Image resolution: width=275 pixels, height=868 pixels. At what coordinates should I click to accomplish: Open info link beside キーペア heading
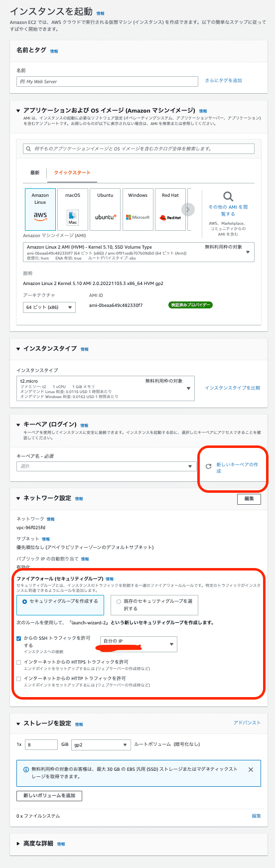(84, 426)
